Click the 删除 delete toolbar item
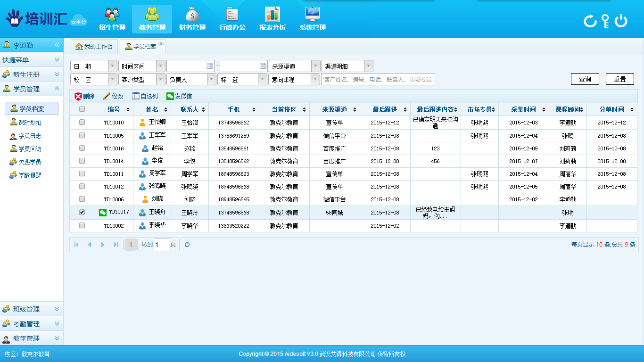This screenshot has width=644, height=362. (84, 96)
